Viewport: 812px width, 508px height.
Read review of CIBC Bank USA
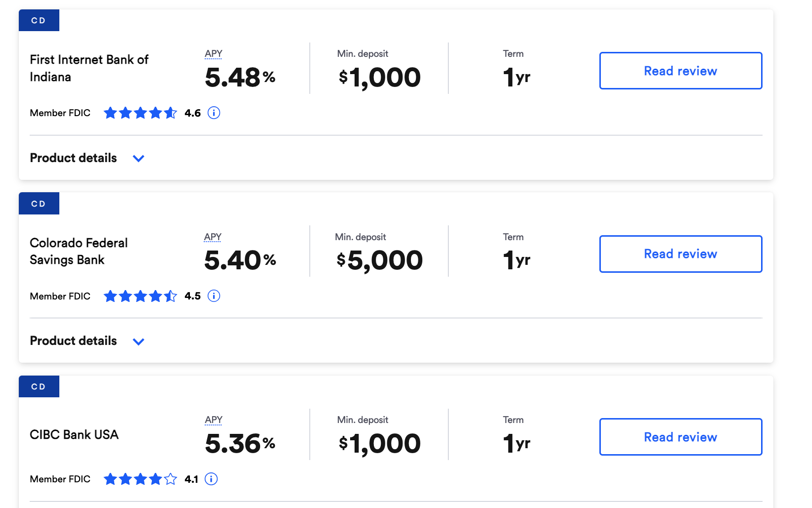tap(680, 437)
